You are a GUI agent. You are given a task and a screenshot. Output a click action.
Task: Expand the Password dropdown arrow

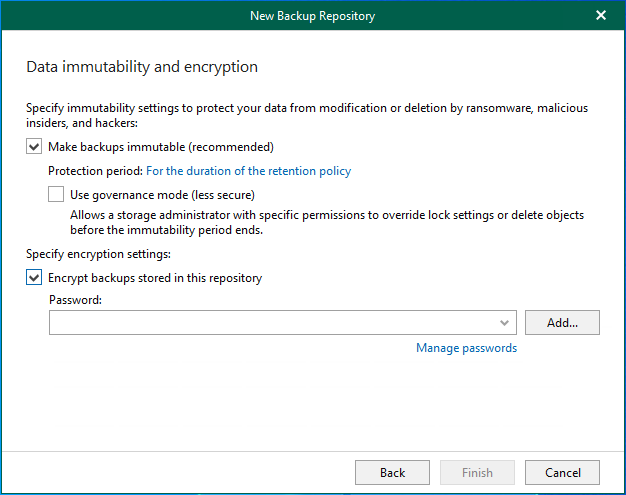coord(505,323)
